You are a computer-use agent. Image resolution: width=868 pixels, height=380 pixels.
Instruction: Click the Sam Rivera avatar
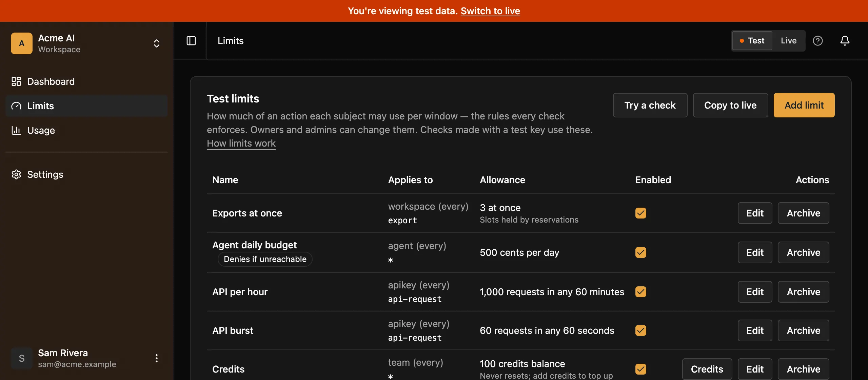click(22, 358)
